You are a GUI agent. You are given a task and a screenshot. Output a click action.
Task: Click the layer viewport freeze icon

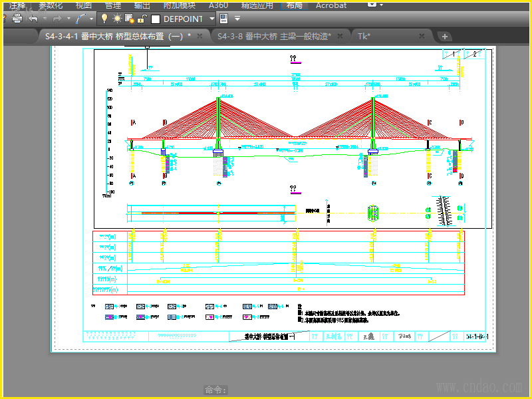[x=130, y=19]
